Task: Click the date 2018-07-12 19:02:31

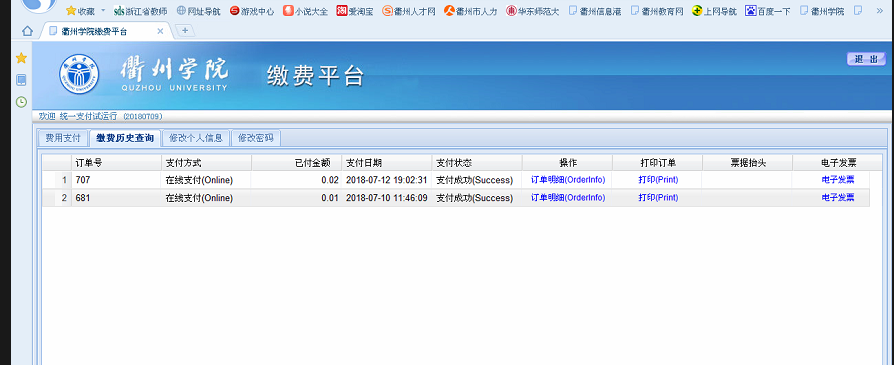Action: (387, 180)
